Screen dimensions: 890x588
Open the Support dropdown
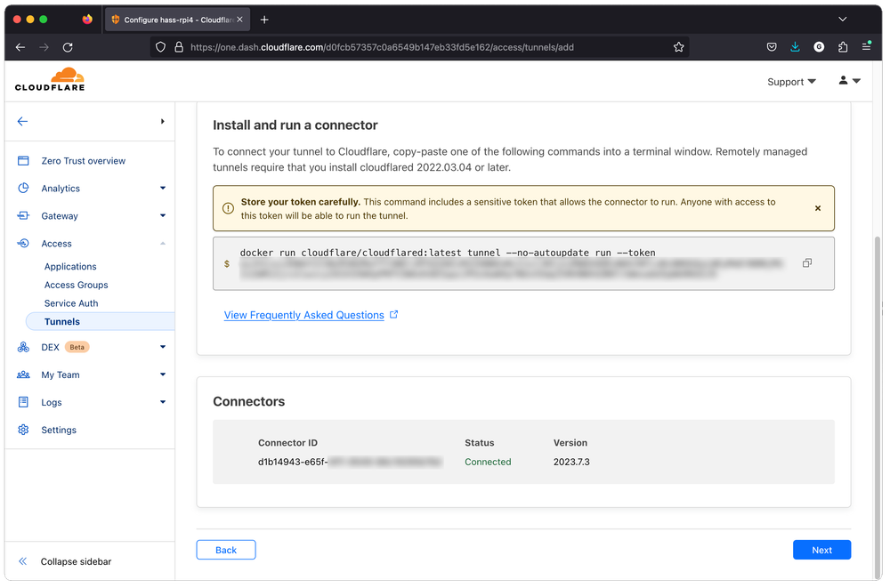click(x=791, y=82)
